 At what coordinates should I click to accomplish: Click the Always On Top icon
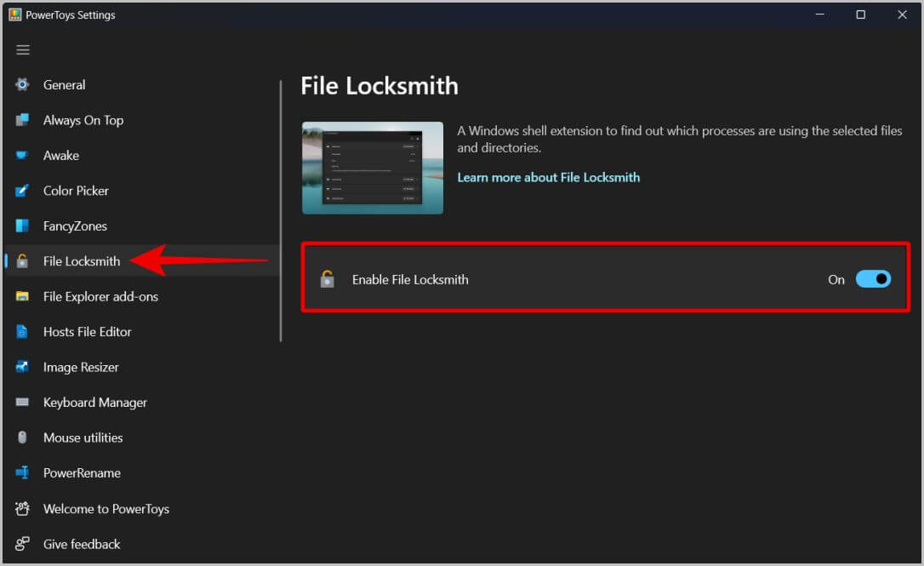click(x=22, y=120)
